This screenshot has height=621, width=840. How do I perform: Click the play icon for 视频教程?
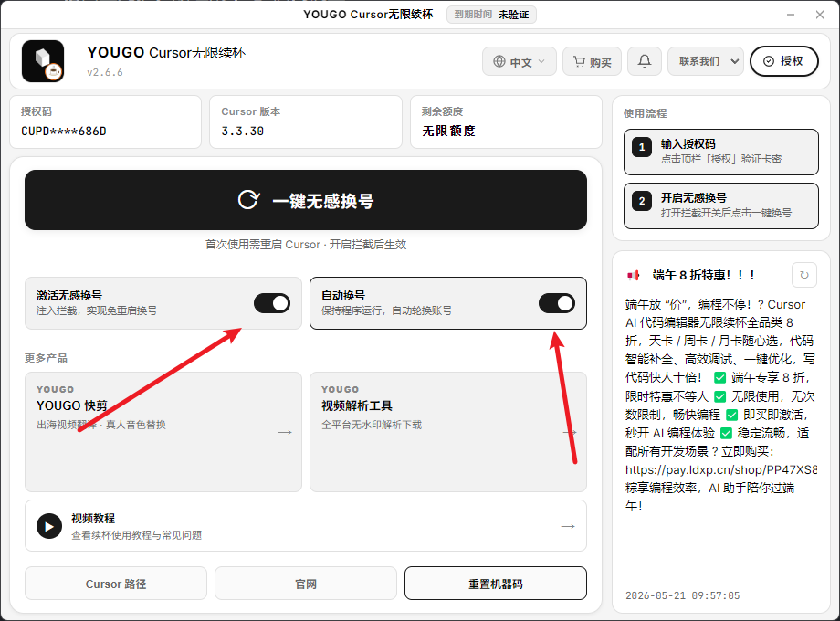pyautogui.click(x=49, y=526)
